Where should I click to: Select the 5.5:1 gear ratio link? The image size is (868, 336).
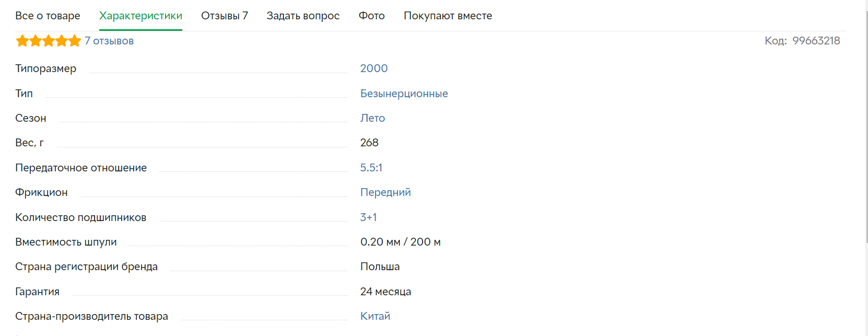pos(371,168)
